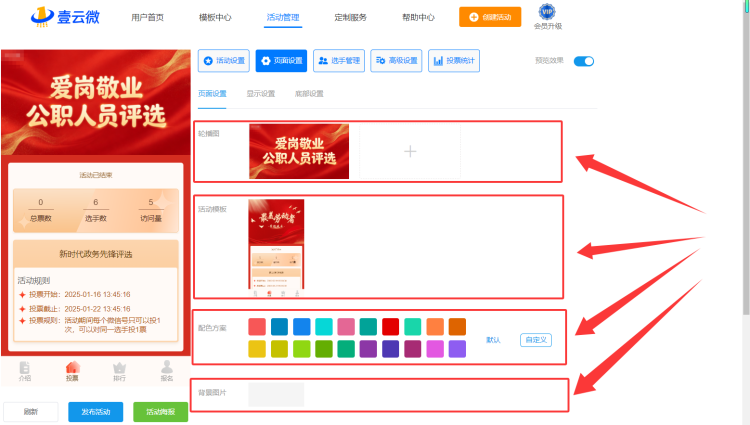Select the 投票 home icon in preview
Image resolution: width=750 pixels, height=425 pixels.
pyautogui.click(x=72, y=371)
